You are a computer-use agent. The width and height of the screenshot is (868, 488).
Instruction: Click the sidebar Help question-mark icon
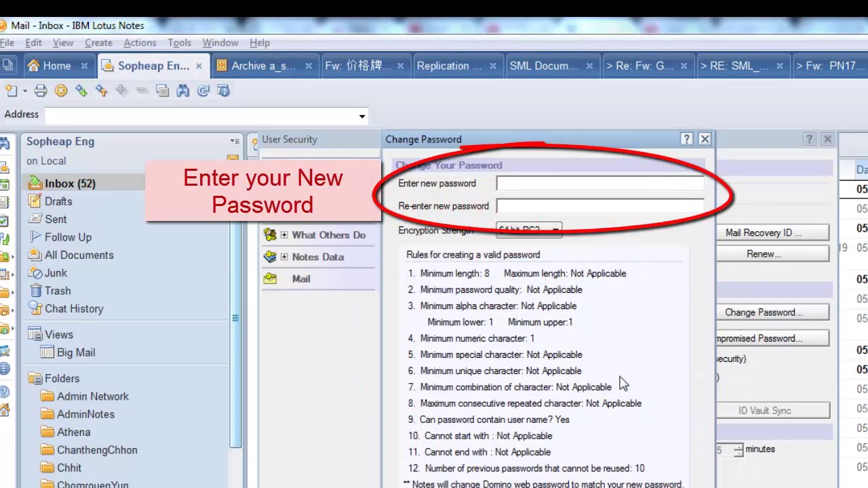(x=4, y=392)
